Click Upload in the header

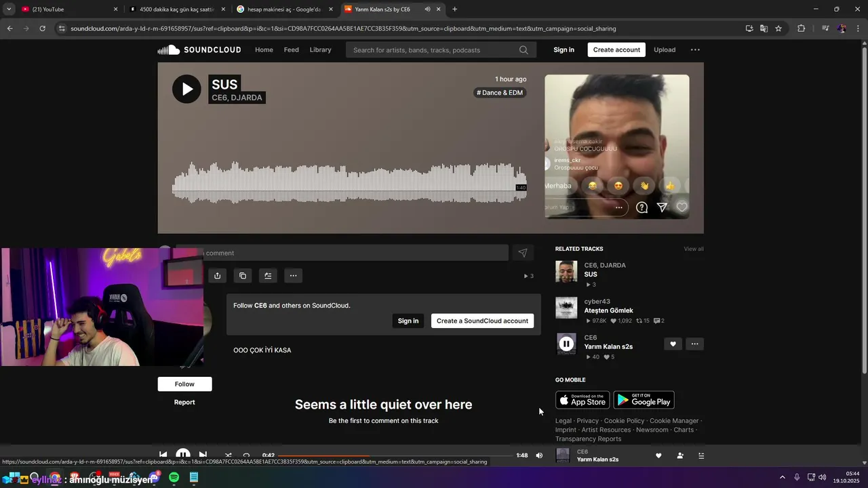665,49
